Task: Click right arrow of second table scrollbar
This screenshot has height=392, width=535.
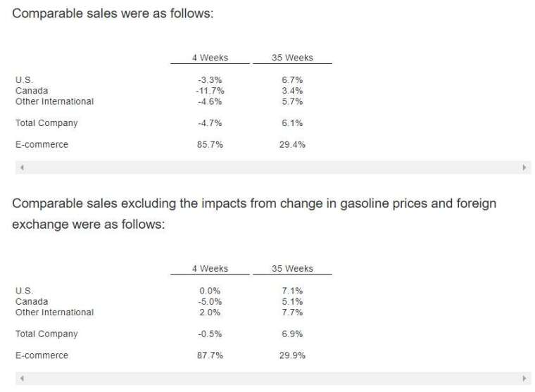Action: click(x=524, y=379)
